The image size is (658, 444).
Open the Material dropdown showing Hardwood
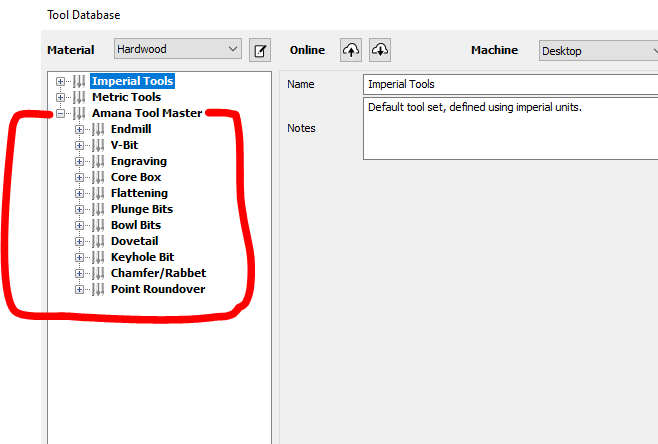178,49
